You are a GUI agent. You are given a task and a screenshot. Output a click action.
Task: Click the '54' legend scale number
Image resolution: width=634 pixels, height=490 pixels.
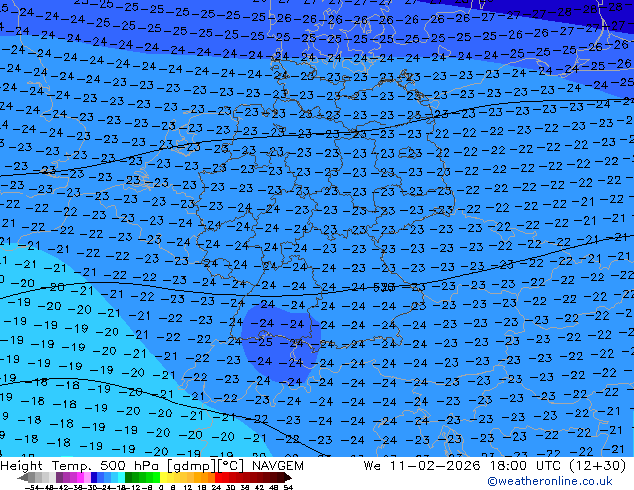288,487
